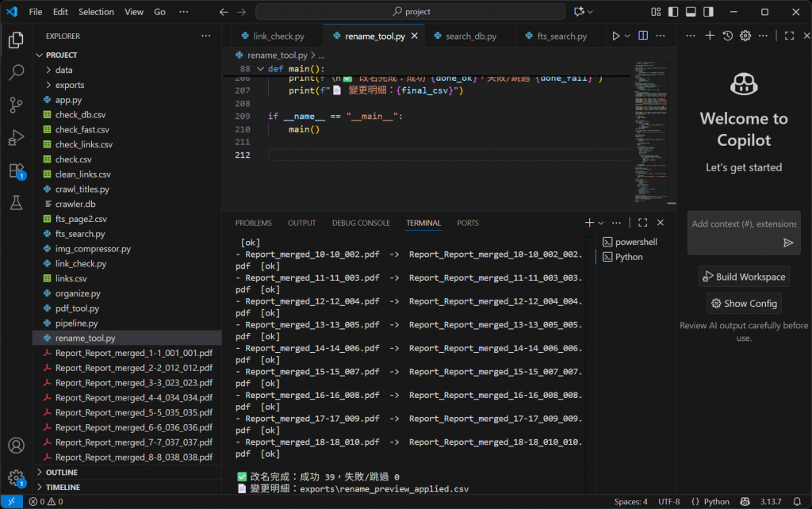
Task: Open the Search view in activity bar
Action: point(16,73)
